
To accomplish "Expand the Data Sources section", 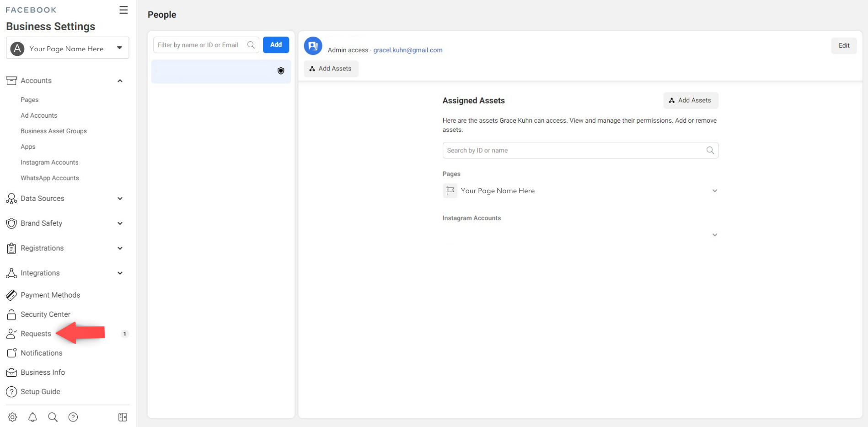I will coord(120,199).
